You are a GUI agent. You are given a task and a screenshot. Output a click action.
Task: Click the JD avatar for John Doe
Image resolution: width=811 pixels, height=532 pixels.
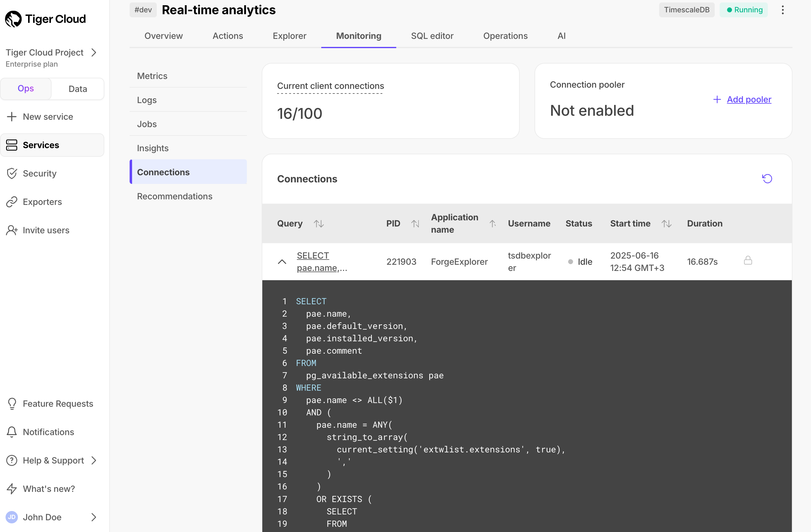pyautogui.click(x=12, y=517)
